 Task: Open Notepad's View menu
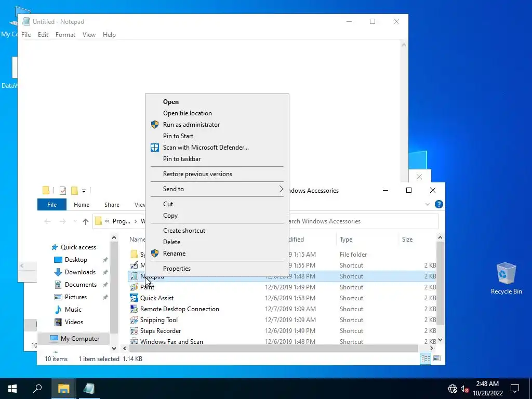coord(89,35)
